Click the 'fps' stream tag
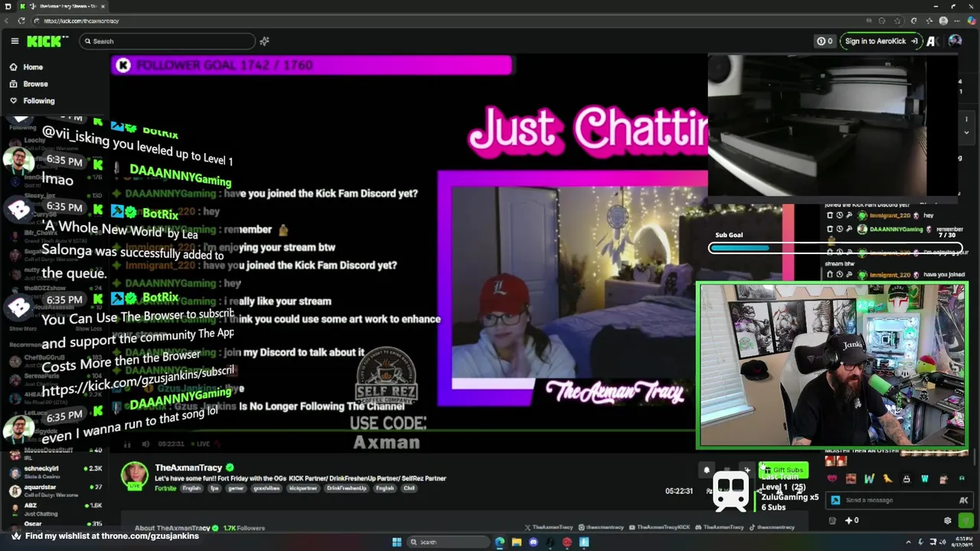Viewport: 980px width, 551px height. 214,488
